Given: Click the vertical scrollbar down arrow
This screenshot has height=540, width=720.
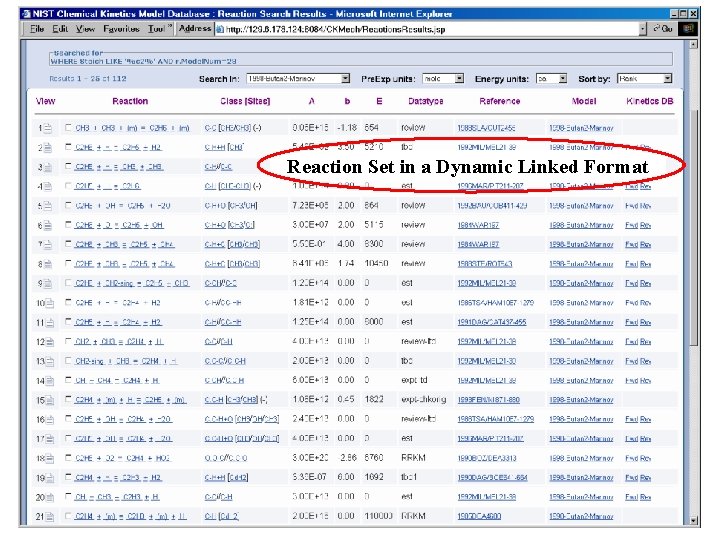Looking at the screenshot, I should 693,521.
